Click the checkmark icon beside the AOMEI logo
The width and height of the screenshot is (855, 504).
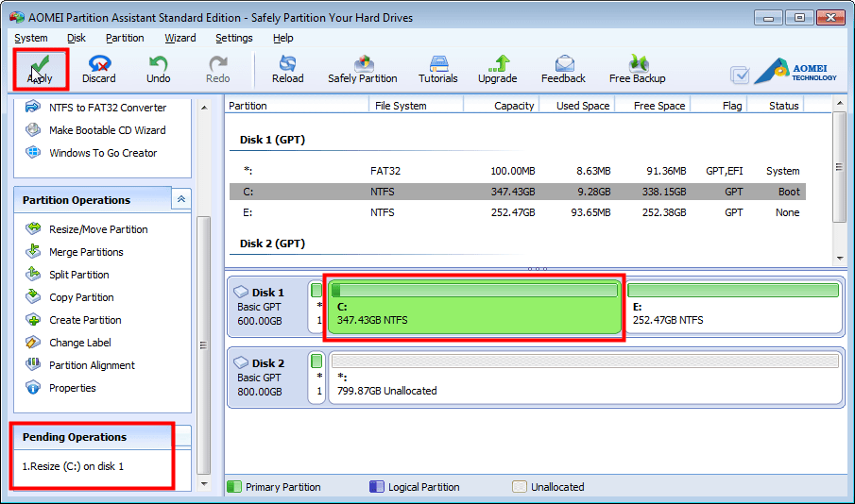tap(740, 76)
